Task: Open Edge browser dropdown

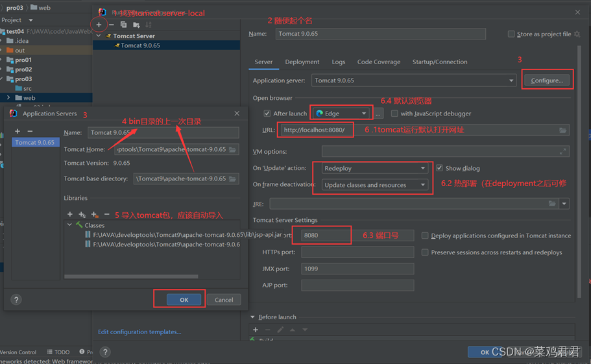Action: [341, 114]
